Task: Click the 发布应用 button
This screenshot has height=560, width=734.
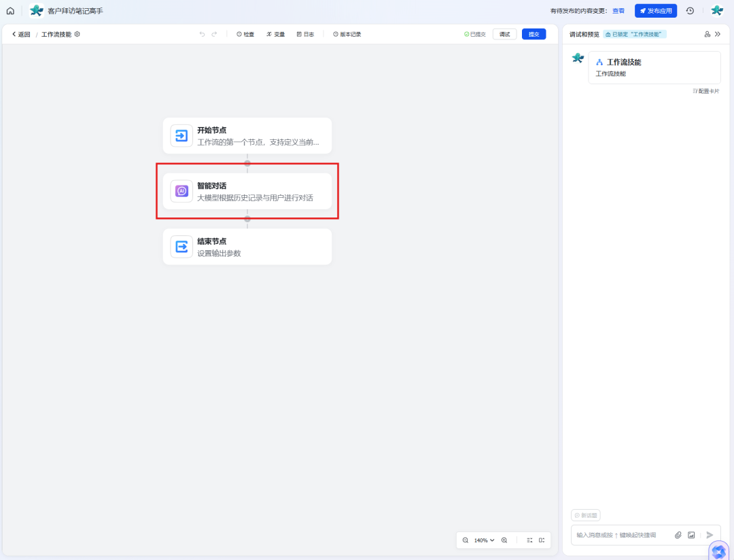Action: [x=656, y=11]
